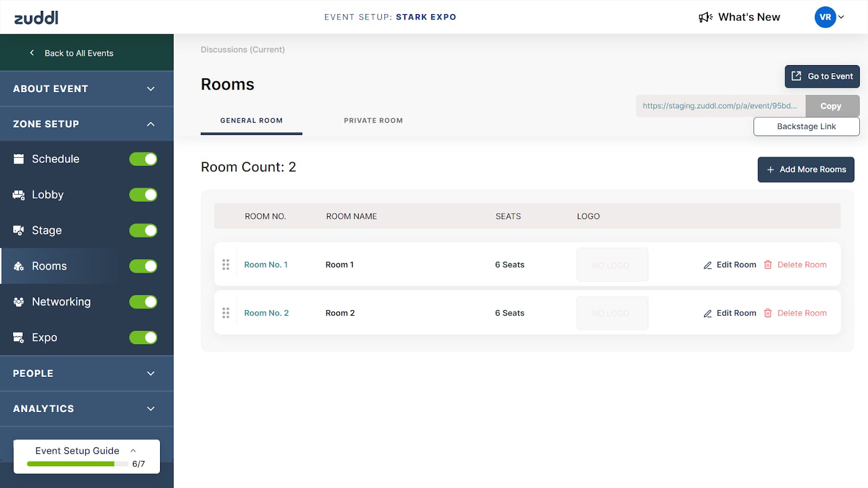
Task: Expand the About Event section
Action: (x=87, y=88)
